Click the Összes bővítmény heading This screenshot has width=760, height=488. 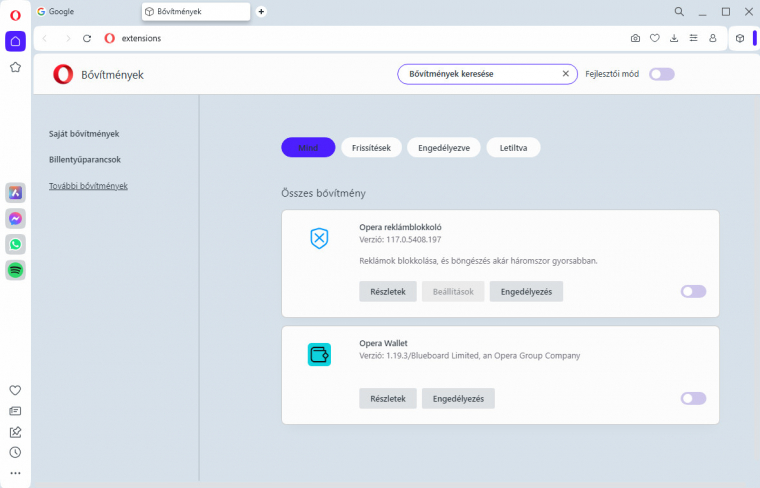(323, 193)
